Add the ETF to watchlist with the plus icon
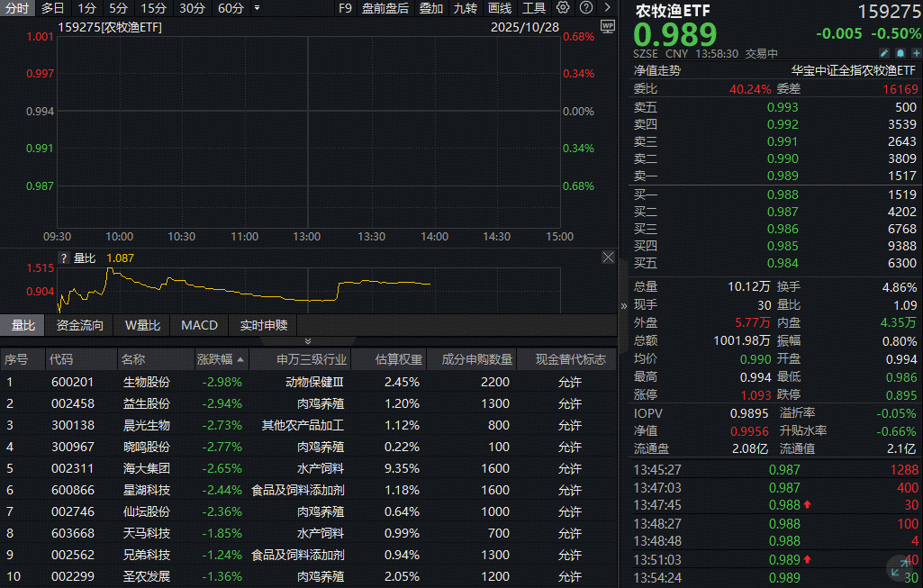 [x=916, y=53]
